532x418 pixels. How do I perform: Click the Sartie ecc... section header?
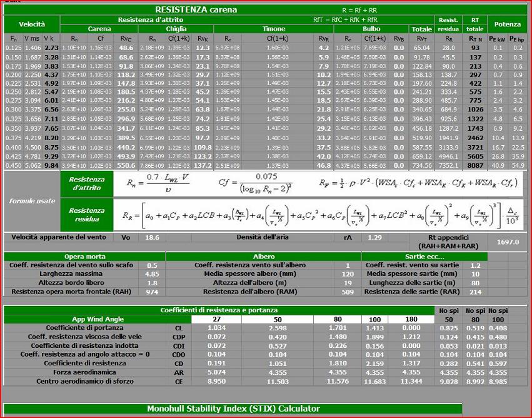[x=424, y=257]
